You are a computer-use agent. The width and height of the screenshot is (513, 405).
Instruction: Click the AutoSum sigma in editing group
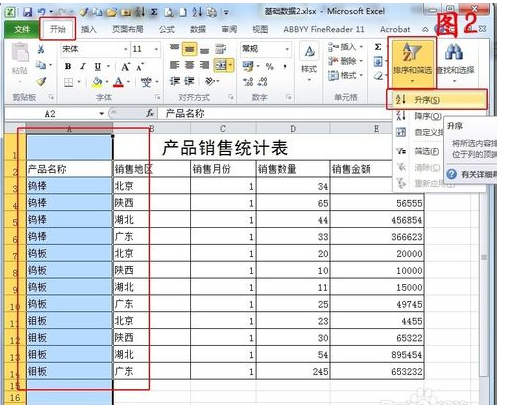click(378, 47)
